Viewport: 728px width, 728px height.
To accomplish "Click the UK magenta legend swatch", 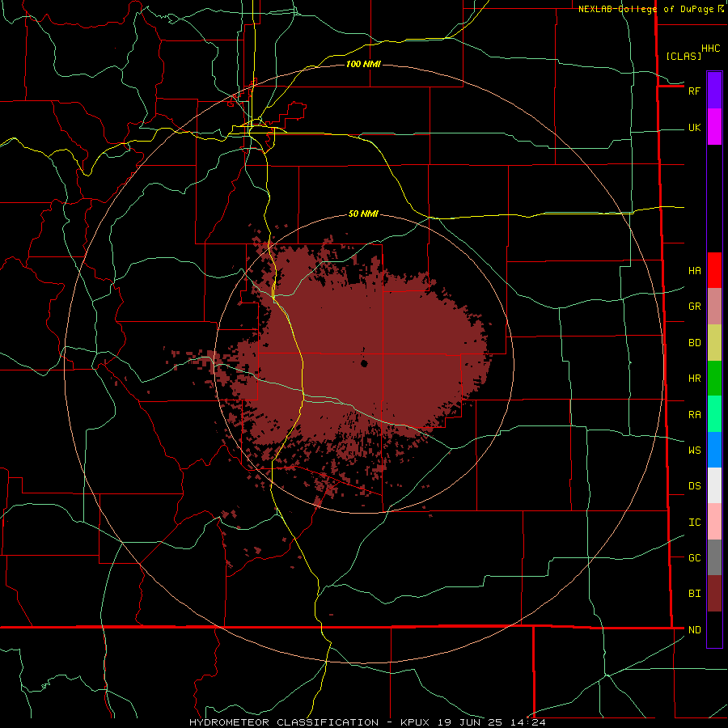I will click(714, 127).
